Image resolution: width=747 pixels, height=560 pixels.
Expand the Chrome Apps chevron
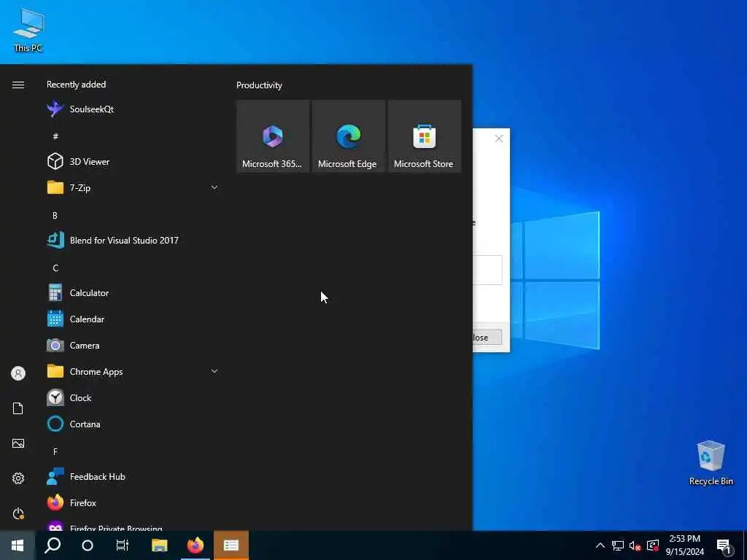(x=214, y=371)
